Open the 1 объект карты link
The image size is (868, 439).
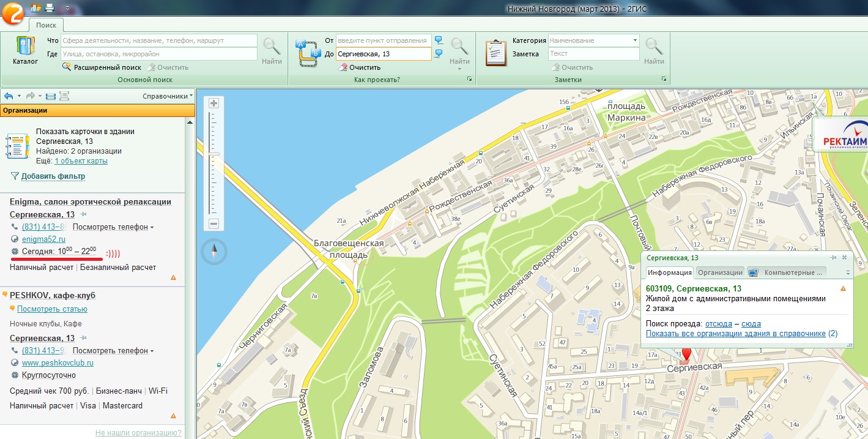(x=81, y=161)
